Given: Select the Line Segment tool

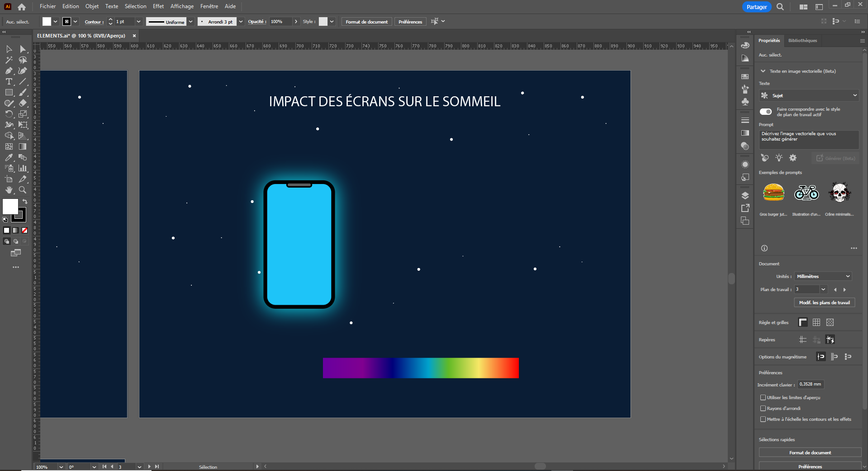Looking at the screenshot, I should [23, 81].
